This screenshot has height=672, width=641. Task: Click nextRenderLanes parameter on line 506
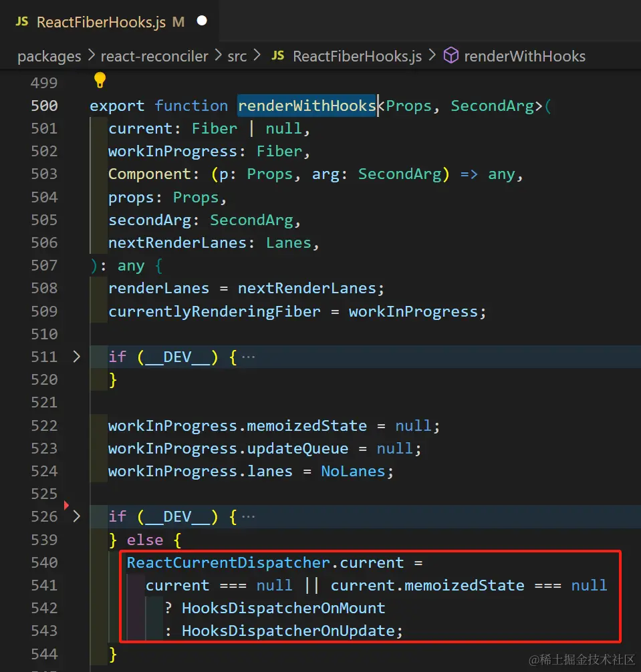pos(178,243)
